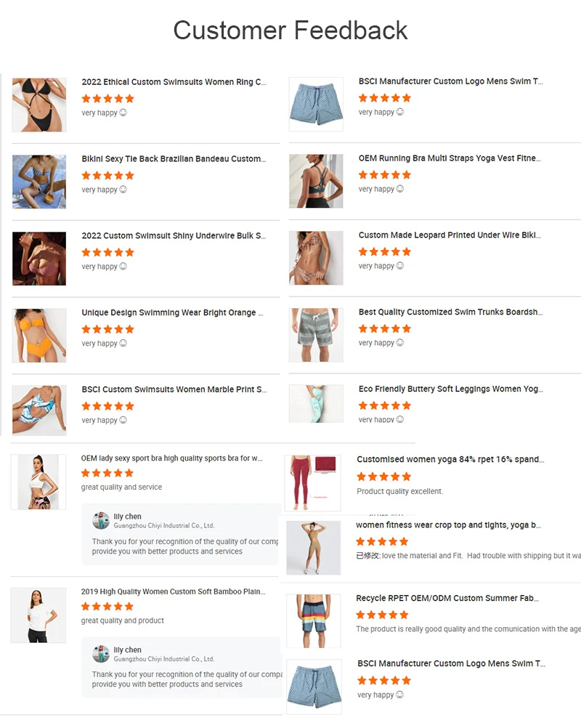The image size is (581, 728).
Task: Click the blue mens swim trunks image at top
Action: click(316, 105)
